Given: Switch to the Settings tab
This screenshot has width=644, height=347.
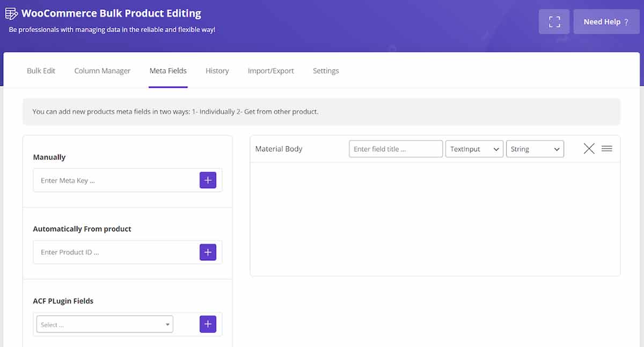Looking at the screenshot, I should point(326,71).
